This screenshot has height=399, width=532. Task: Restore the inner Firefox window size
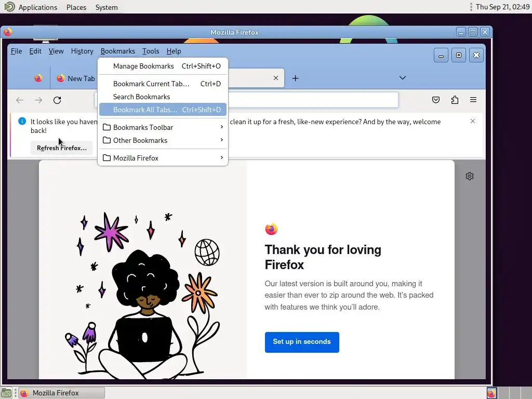[459, 55]
